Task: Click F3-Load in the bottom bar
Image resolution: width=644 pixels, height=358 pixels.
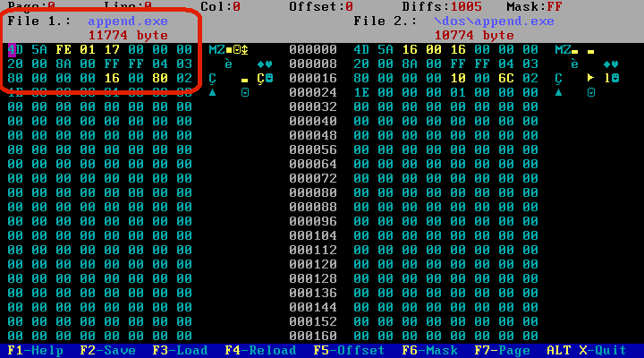Action: (x=181, y=351)
